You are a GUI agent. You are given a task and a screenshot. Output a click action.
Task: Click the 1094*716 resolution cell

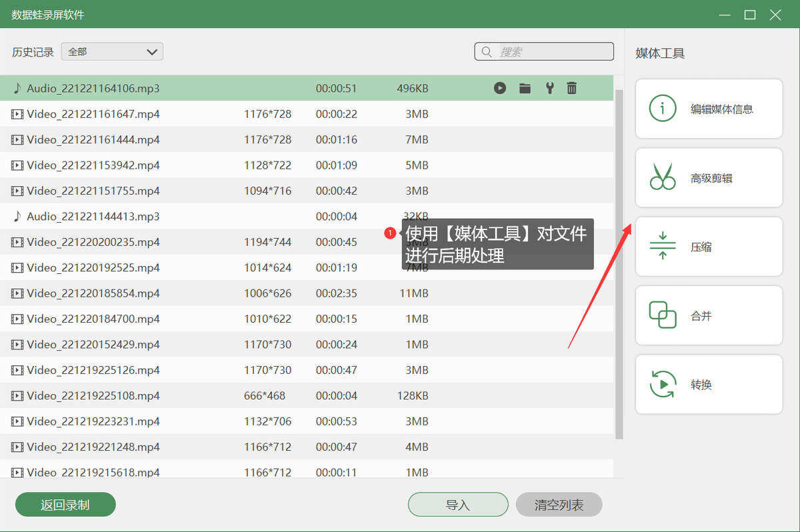268,191
